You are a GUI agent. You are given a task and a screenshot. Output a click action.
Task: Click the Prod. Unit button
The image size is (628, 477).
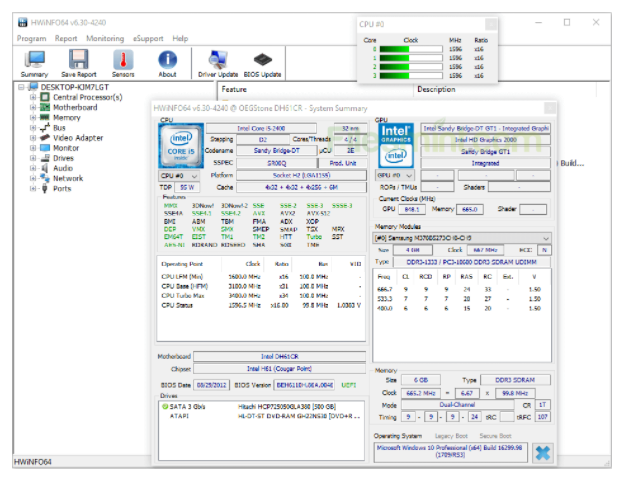click(342, 163)
